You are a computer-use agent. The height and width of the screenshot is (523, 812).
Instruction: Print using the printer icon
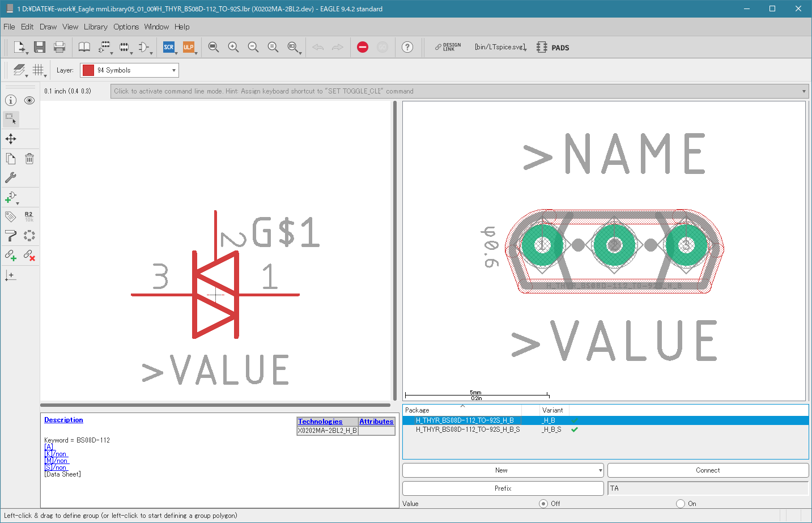[x=59, y=47]
